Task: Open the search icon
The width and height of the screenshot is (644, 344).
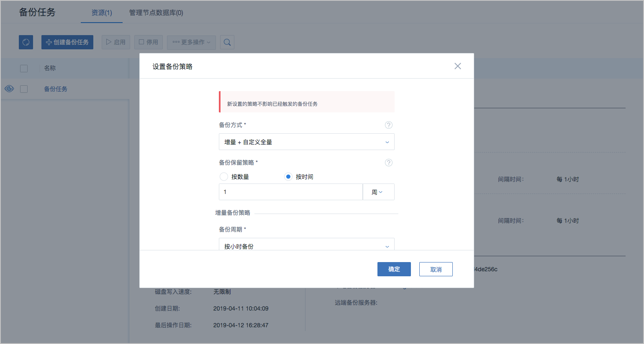Action: (x=227, y=42)
